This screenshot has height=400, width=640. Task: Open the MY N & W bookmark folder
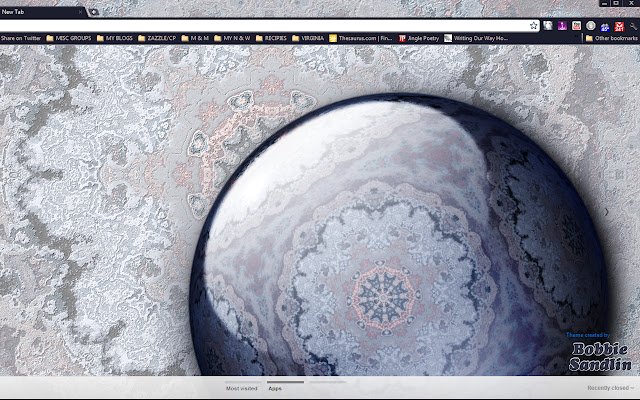tap(232, 38)
